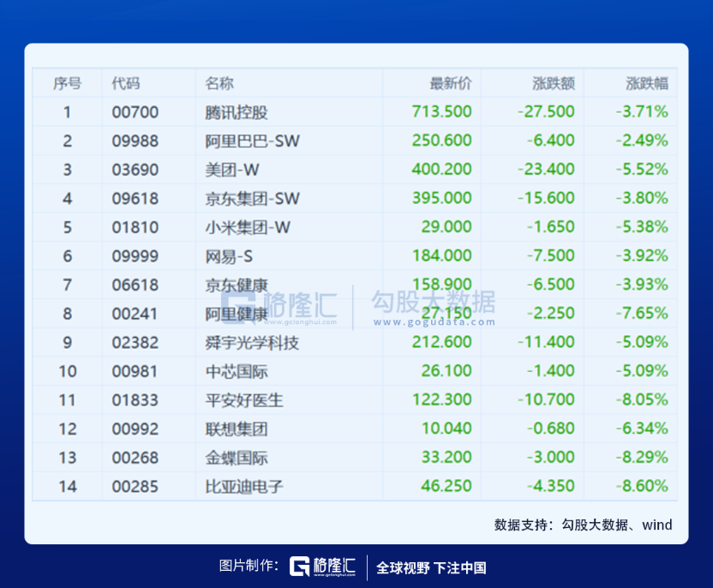Viewport: 713px width, 588px height.
Task: Select the 阿里巴巴-SW stock name
Action: [253, 141]
